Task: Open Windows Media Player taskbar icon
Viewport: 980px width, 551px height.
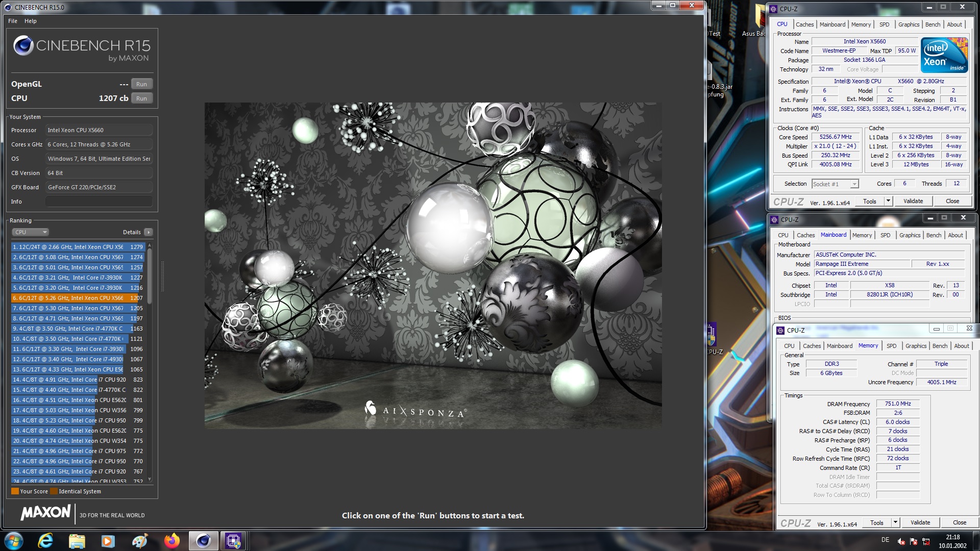Action: pyautogui.click(x=108, y=540)
